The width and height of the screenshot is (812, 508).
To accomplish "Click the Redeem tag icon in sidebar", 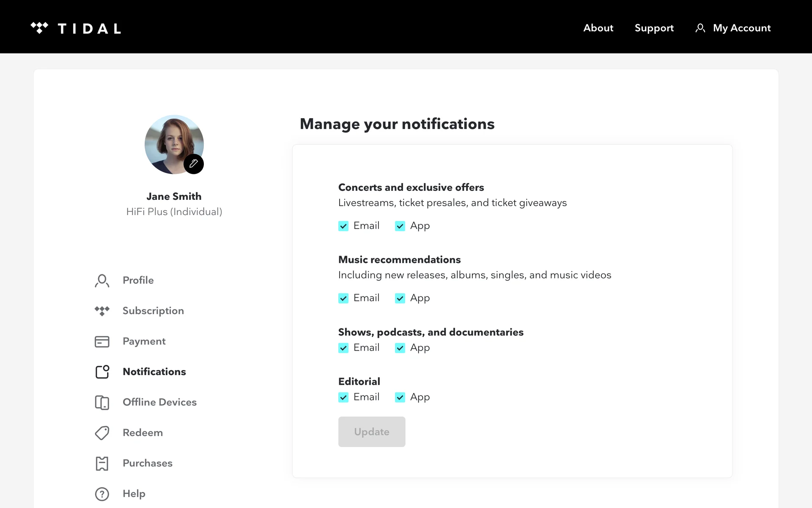I will click(102, 433).
